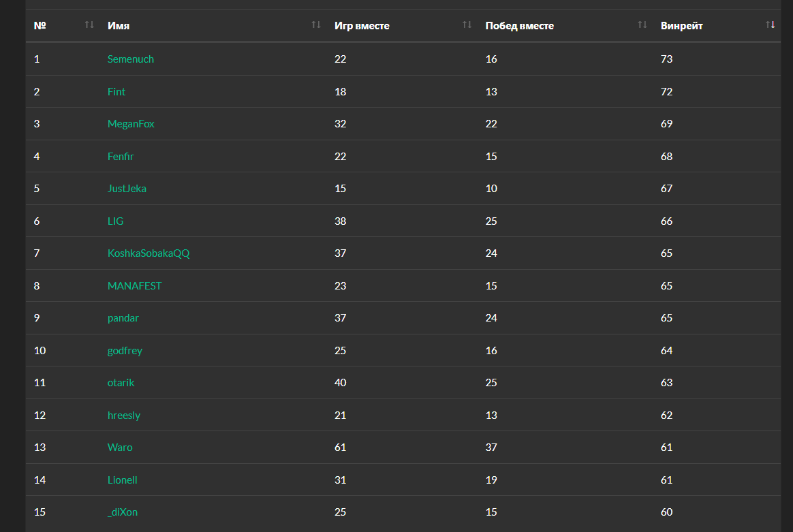The width and height of the screenshot is (793, 532).
Task: Open Fint player profile
Action: click(x=116, y=92)
